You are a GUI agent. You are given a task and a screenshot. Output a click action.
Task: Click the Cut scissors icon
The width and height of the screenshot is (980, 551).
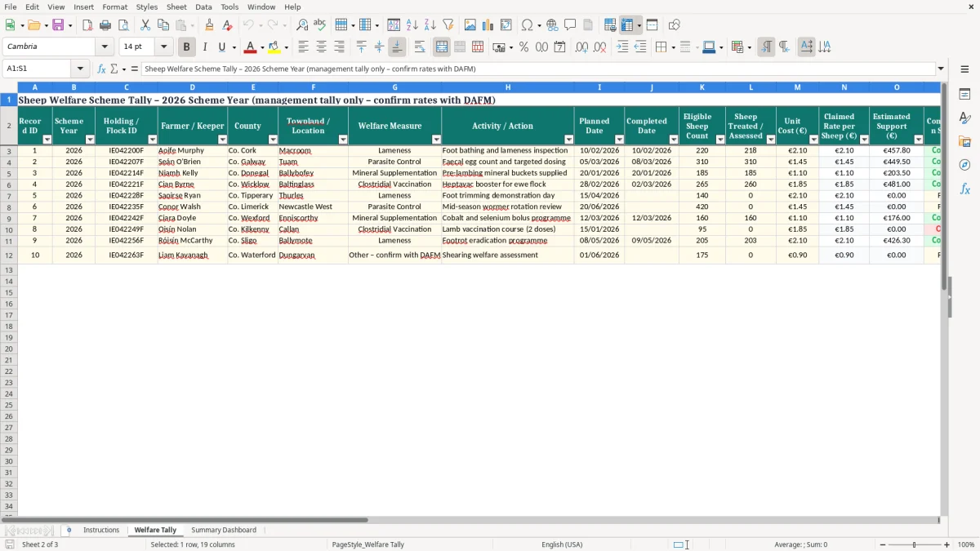click(145, 25)
